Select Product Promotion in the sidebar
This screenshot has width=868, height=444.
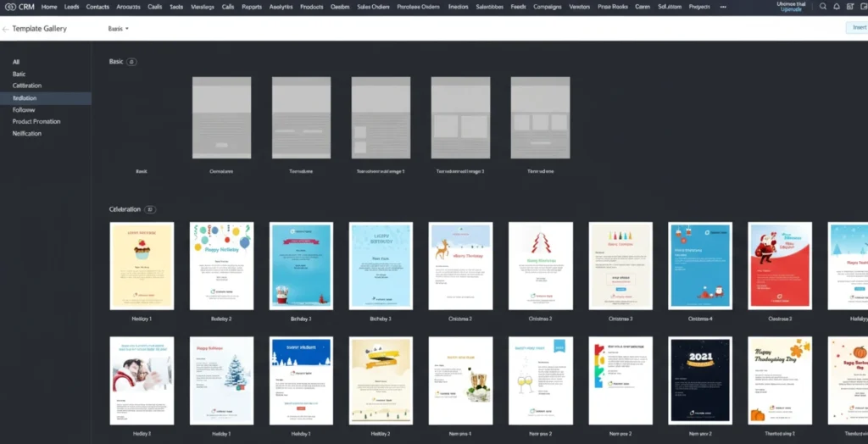click(x=36, y=121)
